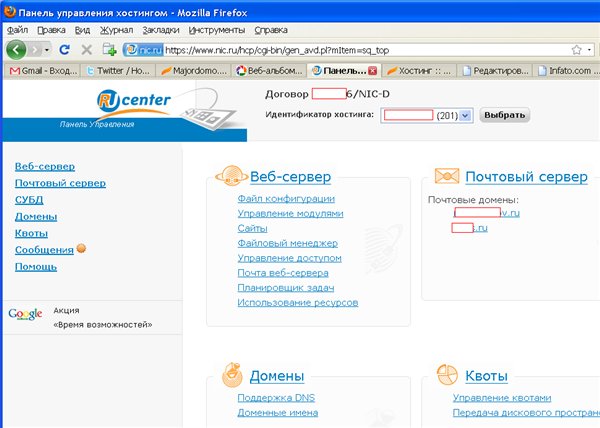Switch to the Twitter tab

tap(118, 71)
